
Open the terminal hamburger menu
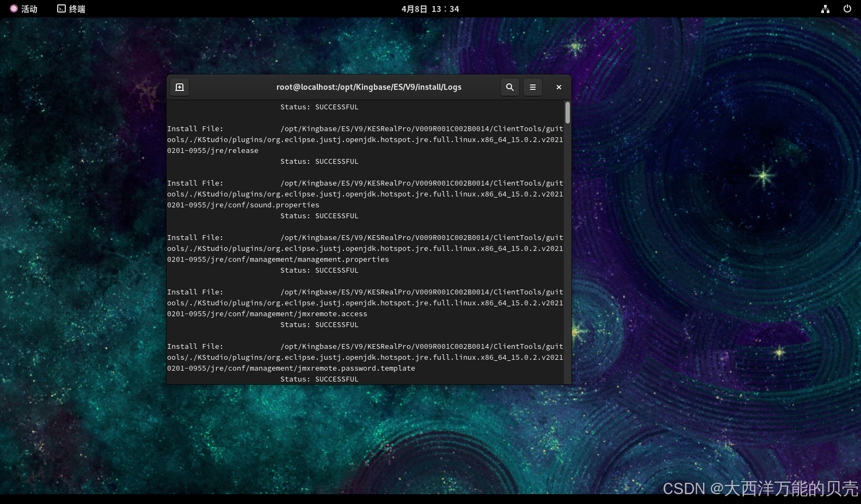533,87
